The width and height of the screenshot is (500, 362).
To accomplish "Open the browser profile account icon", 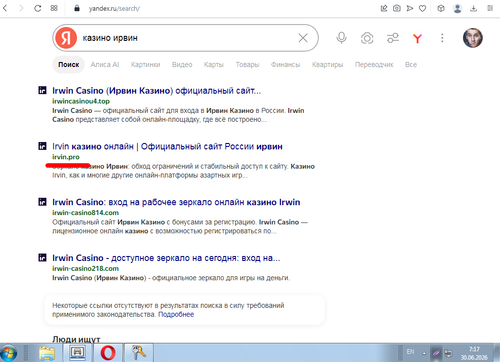I will click(458, 8).
